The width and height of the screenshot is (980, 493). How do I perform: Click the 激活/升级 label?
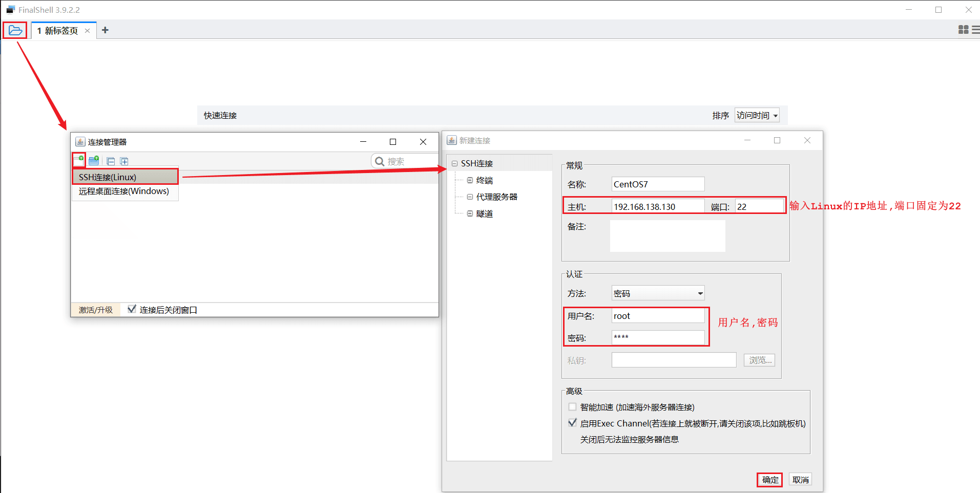(x=95, y=309)
